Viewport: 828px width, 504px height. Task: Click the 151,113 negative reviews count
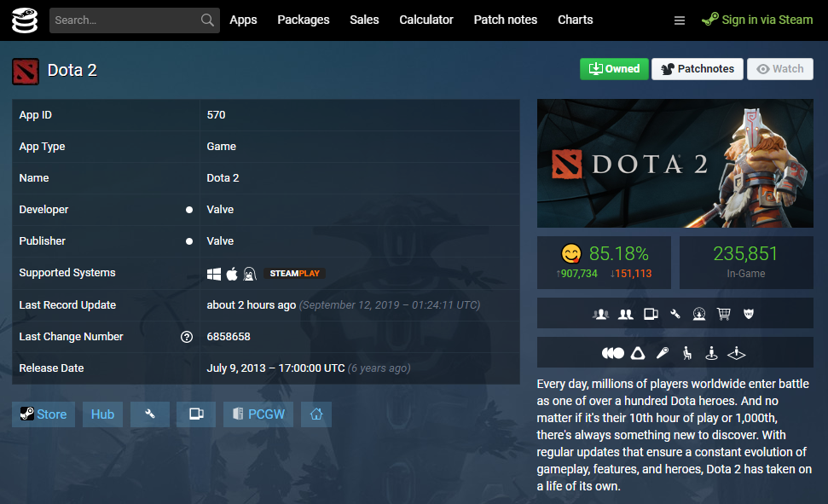[631, 274]
